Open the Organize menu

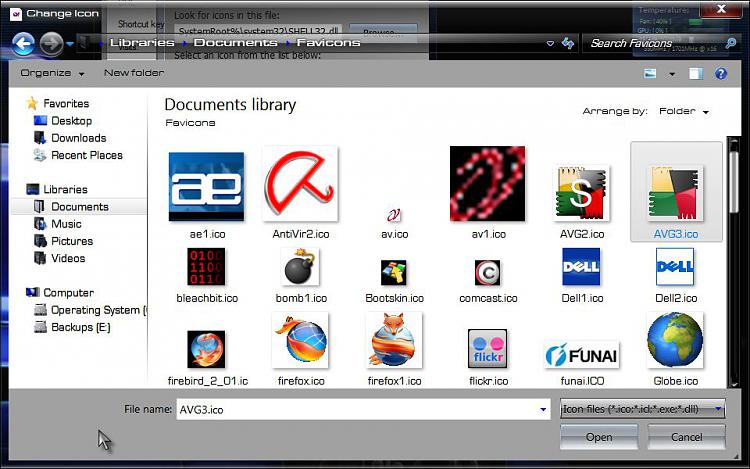[x=53, y=73]
